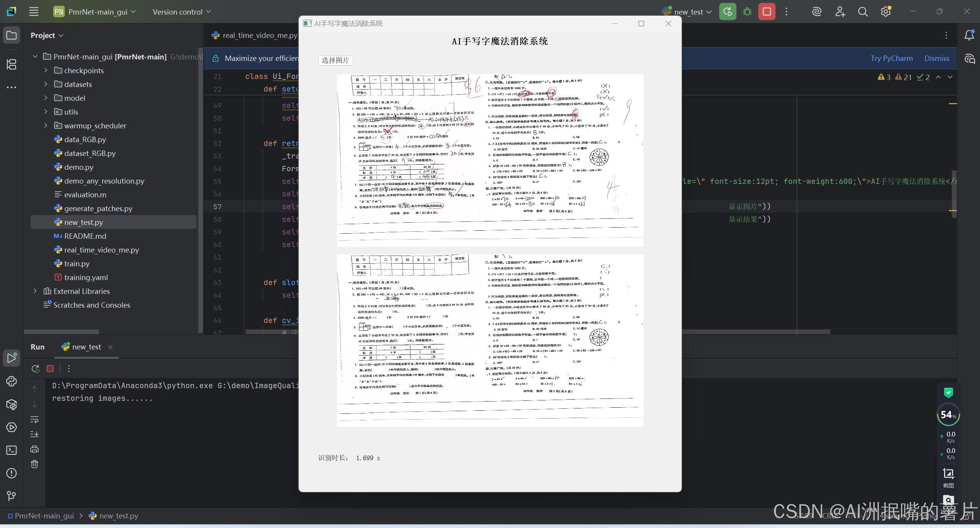Clear run console with the trash icon
Viewport: 980px width, 528px height.
(34, 464)
